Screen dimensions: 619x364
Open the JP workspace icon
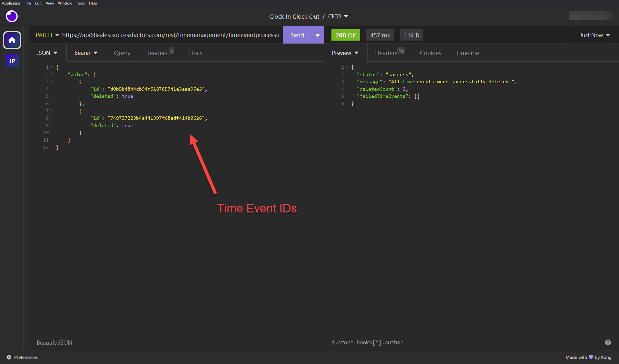coord(12,61)
